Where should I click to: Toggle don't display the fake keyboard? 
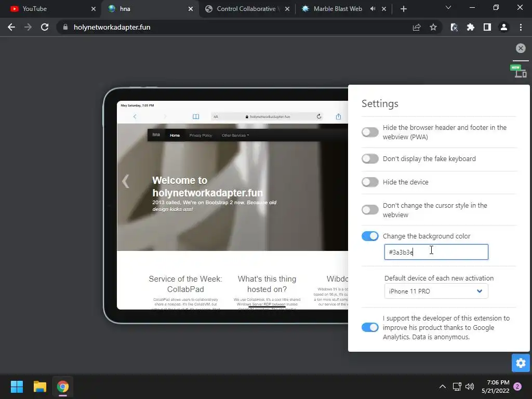point(370,158)
